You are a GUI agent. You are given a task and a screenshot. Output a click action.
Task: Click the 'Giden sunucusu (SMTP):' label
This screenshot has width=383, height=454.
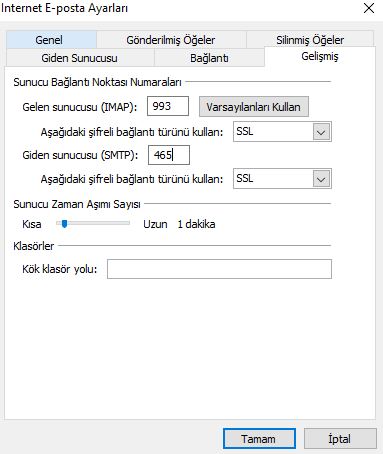pyautogui.click(x=80, y=155)
